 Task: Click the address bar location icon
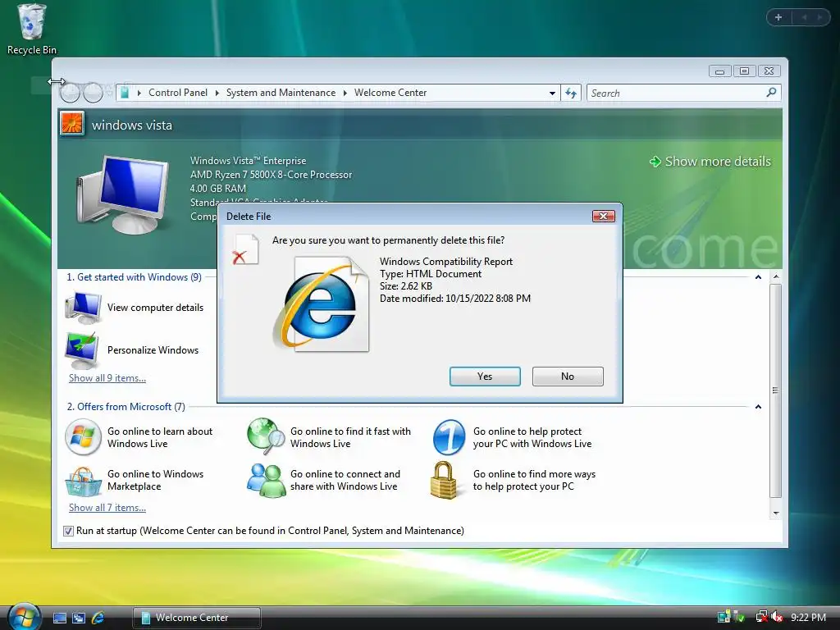click(x=125, y=93)
